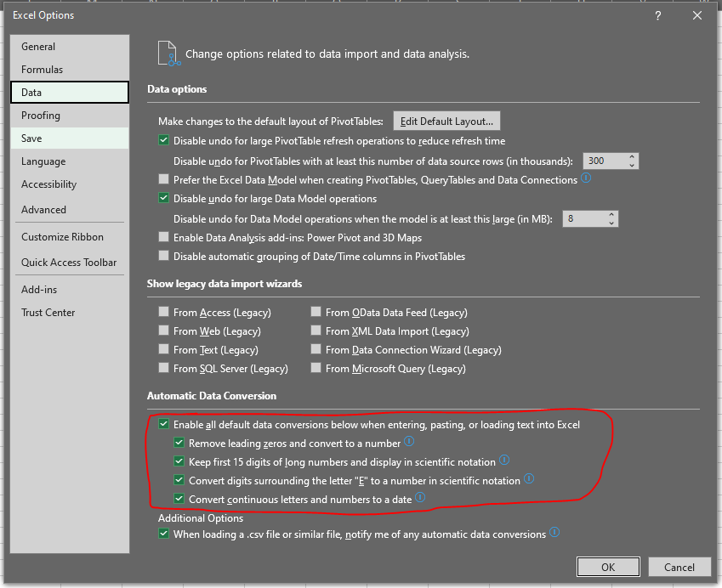Click info icon beside "Convert continuous letters and numbers"
The image size is (722, 588).
coord(419,498)
